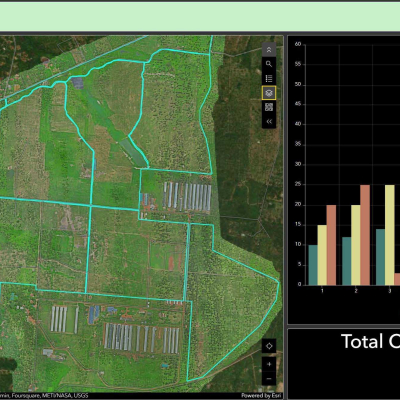Collapse the map tools with the up chevrons
The height and width of the screenshot is (400, 400).
click(269, 50)
